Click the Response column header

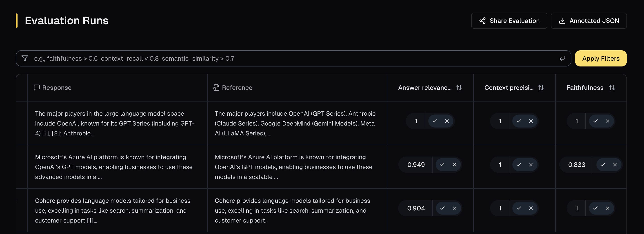click(56, 88)
